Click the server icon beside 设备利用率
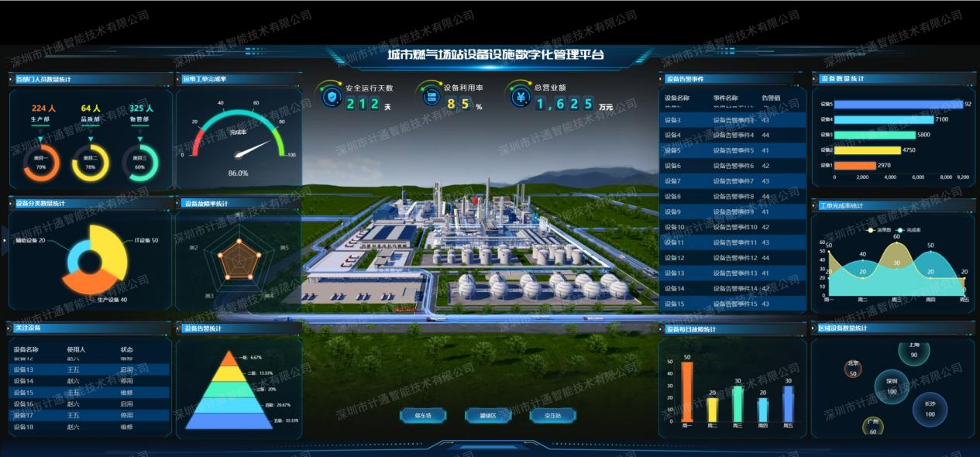The width and height of the screenshot is (980, 457). [430, 97]
